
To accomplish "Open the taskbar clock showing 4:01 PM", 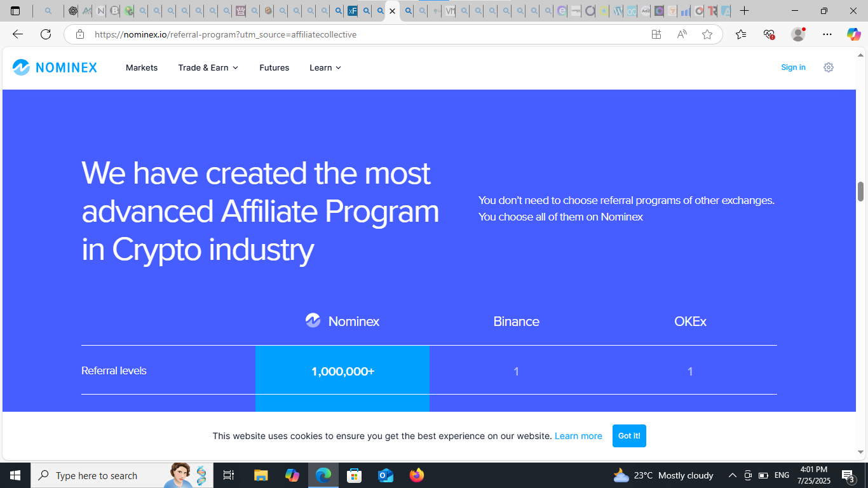I will tap(814, 475).
